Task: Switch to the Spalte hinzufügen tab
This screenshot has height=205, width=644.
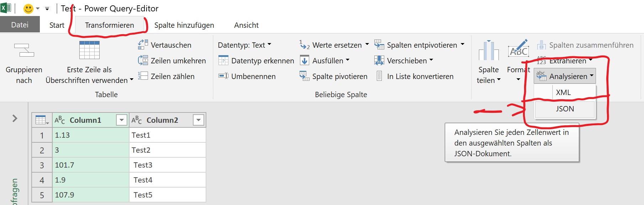Action: point(184,25)
